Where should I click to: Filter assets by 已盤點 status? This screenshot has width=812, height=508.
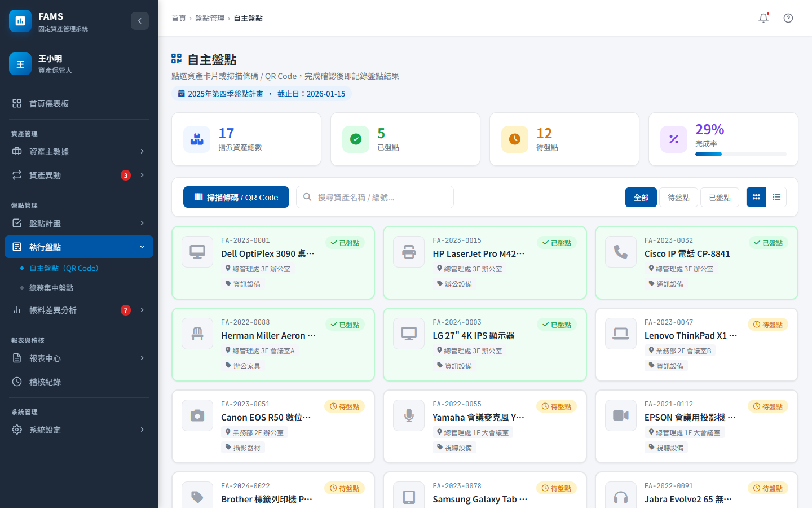point(720,198)
